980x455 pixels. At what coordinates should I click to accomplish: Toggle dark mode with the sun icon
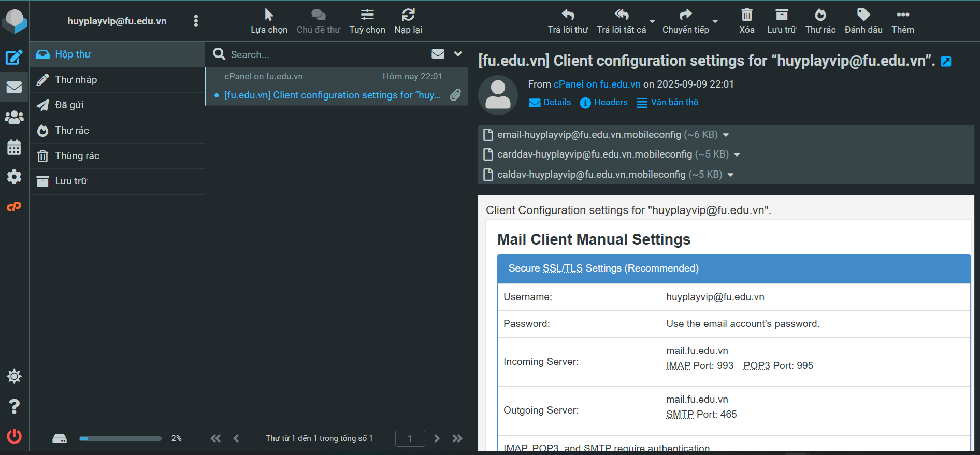click(x=14, y=376)
